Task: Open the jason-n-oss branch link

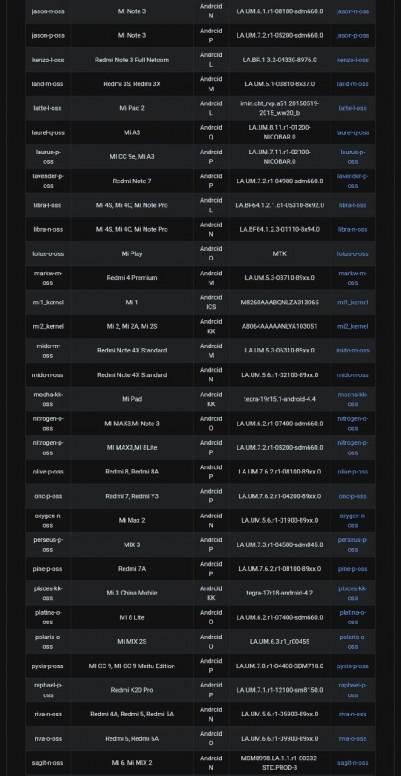Action: (352, 11)
